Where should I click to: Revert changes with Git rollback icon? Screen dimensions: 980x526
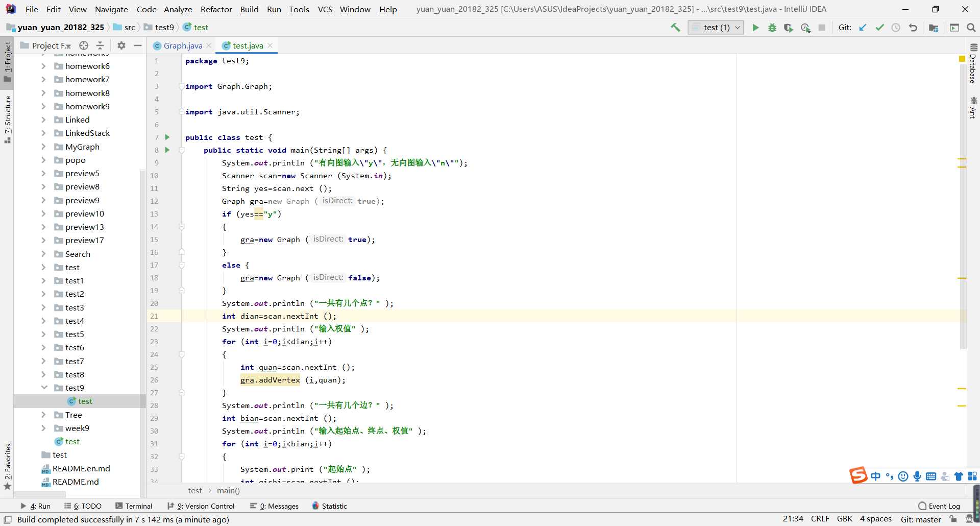913,28
